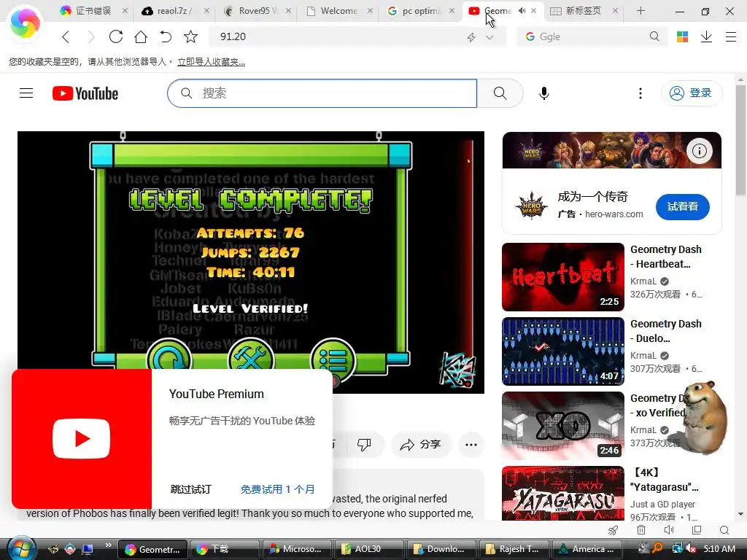Screen dimensions: 747x560
Task: Expand quick launch overflow chevrons
Action: (x=109, y=545)
